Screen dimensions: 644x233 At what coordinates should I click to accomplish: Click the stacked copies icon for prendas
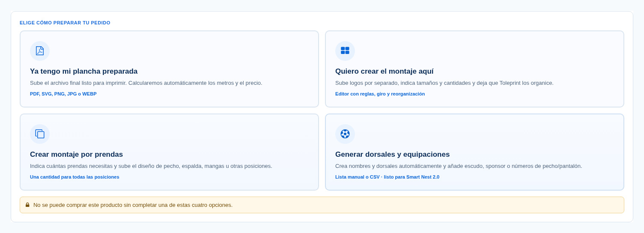pyautogui.click(x=40, y=134)
